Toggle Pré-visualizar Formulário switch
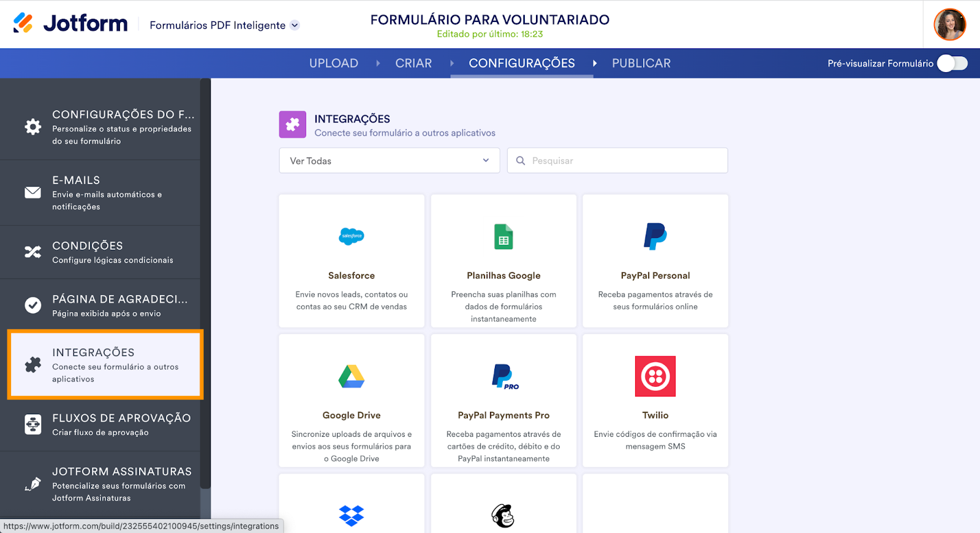 (x=952, y=63)
